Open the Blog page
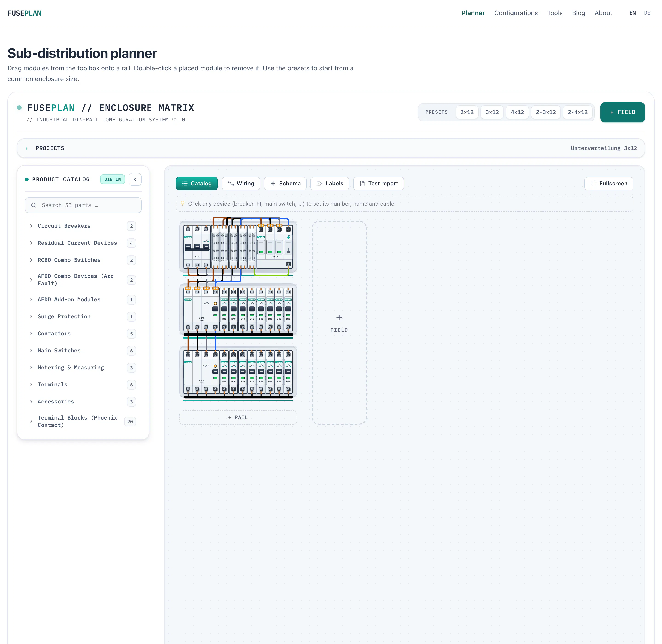The height and width of the screenshot is (644, 662). point(579,13)
